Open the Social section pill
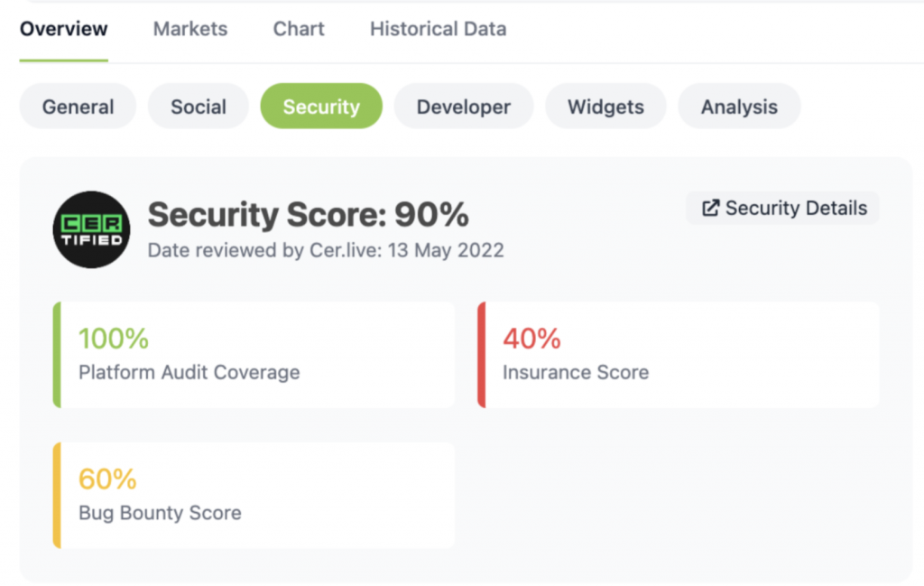 [199, 107]
